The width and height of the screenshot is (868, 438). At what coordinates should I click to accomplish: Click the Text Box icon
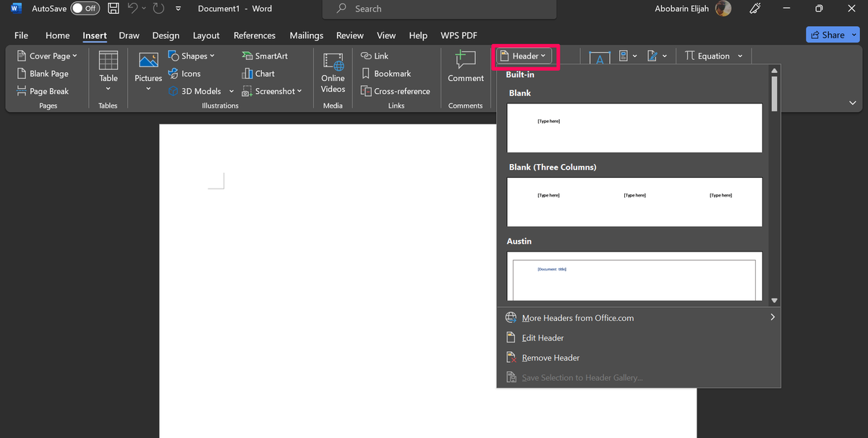tap(600, 58)
